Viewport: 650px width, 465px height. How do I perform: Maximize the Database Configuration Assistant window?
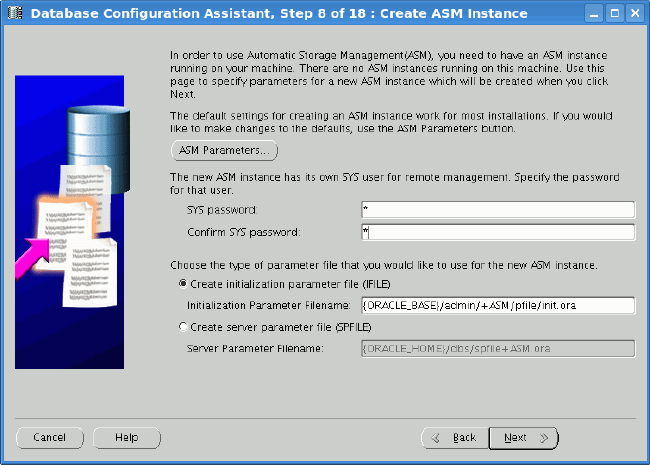(615, 14)
